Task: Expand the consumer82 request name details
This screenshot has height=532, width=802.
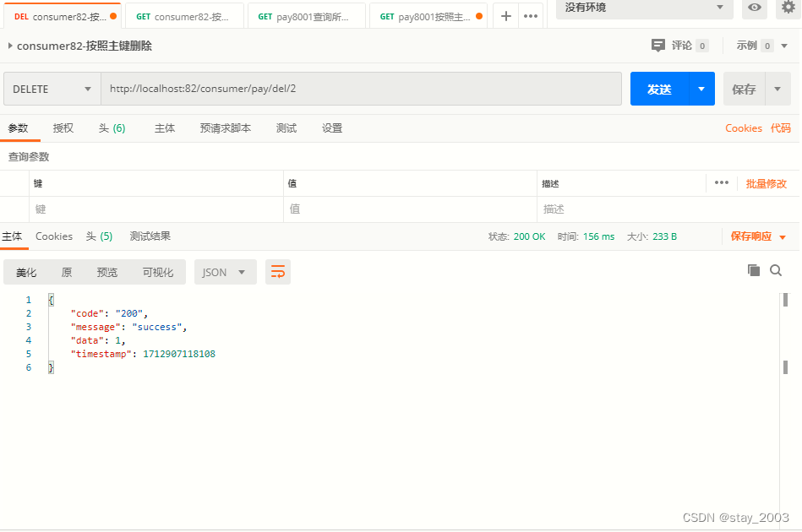Action: click(9, 46)
